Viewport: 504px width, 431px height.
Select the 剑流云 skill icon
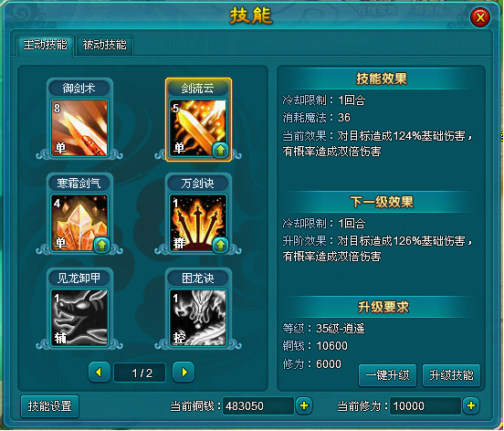click(198, 128)
